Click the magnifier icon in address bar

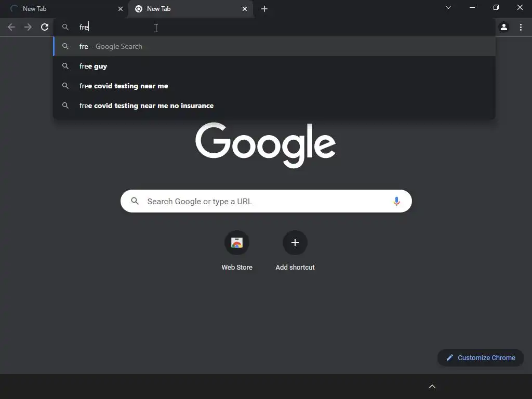coord(65,27)
